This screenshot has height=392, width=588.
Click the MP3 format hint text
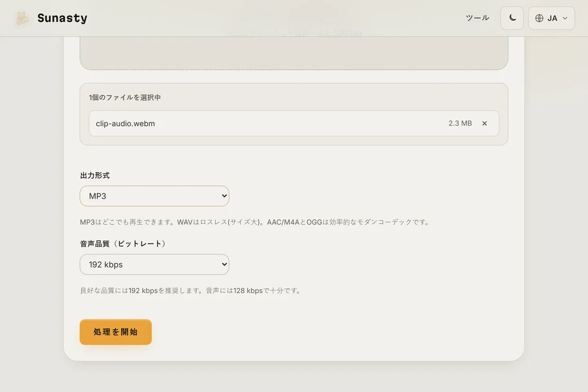point(256,222)
